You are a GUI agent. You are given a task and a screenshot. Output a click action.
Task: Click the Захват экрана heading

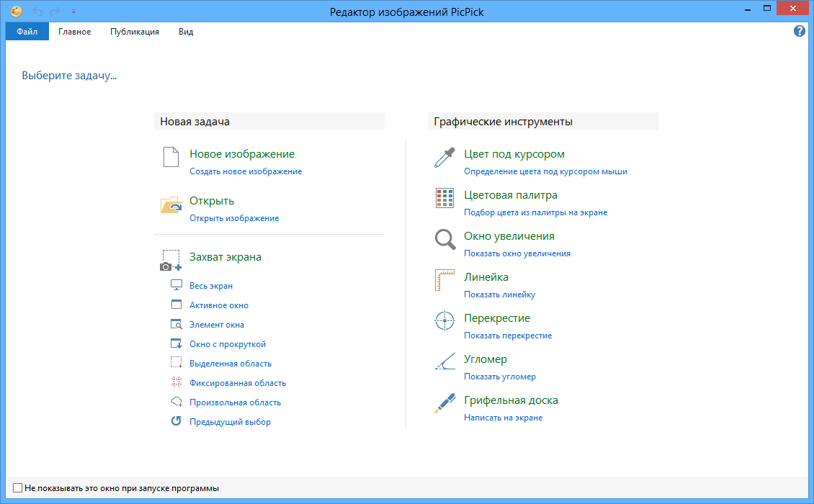[x=225, y=257]
